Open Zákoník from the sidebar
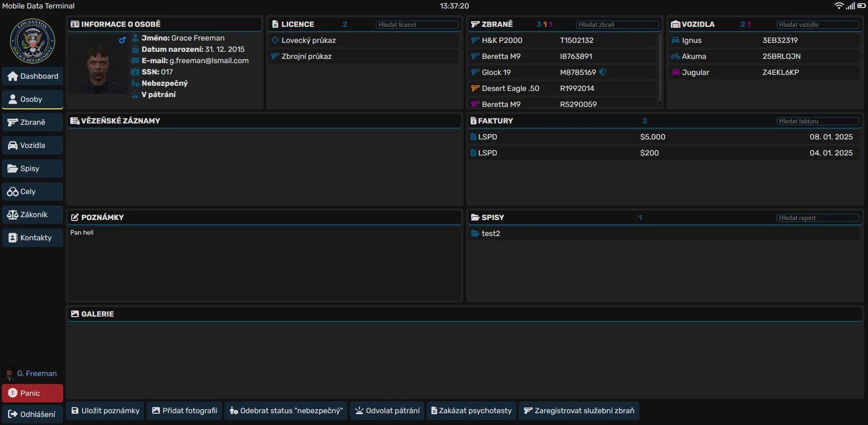Image resolution: width=868 pixels, height=425 pixels. [33, 215]
